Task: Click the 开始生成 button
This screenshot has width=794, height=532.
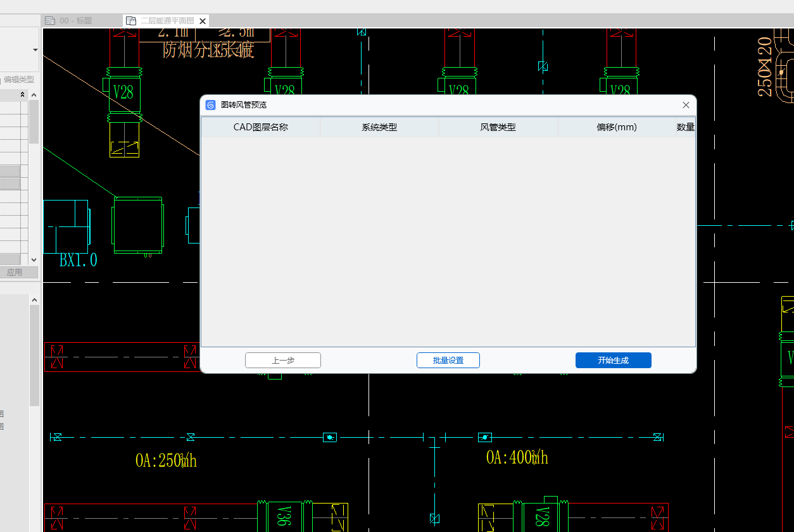Action: click(613, 361)
